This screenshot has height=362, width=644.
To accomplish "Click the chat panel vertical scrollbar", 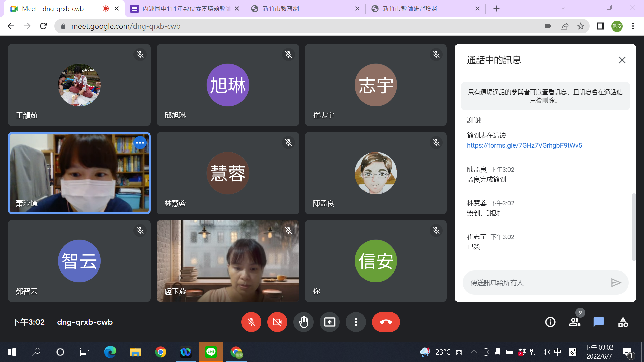I will (x=633, y=227).
